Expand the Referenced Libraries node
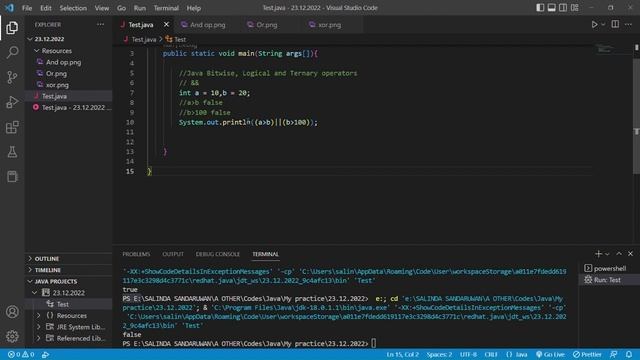The height and width of the screenshot is (360, 640). coord(39,338)
